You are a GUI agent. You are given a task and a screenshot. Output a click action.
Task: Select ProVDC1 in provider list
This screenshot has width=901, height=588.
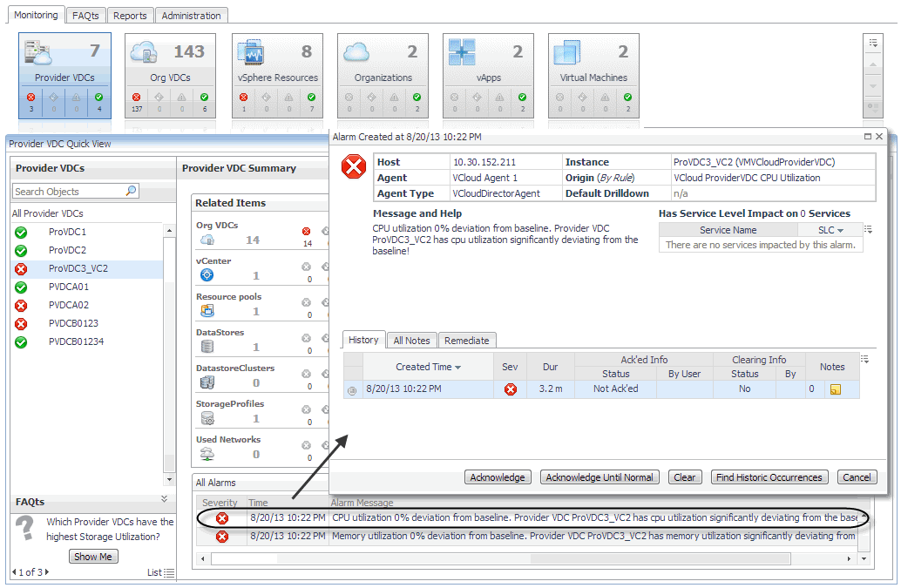pos(87,232)
